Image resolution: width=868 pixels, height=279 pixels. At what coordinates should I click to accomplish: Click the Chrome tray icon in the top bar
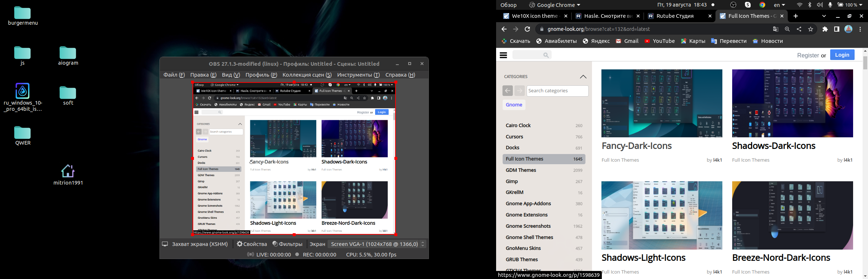point(762,5)
